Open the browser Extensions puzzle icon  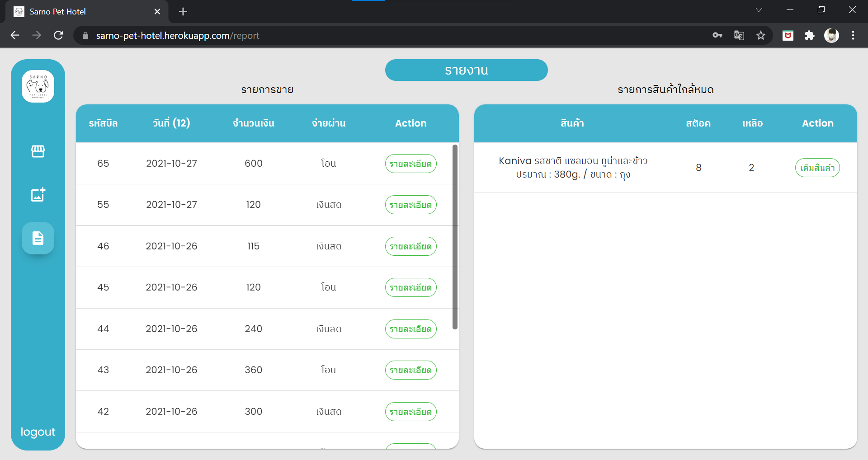coord(810,35)
